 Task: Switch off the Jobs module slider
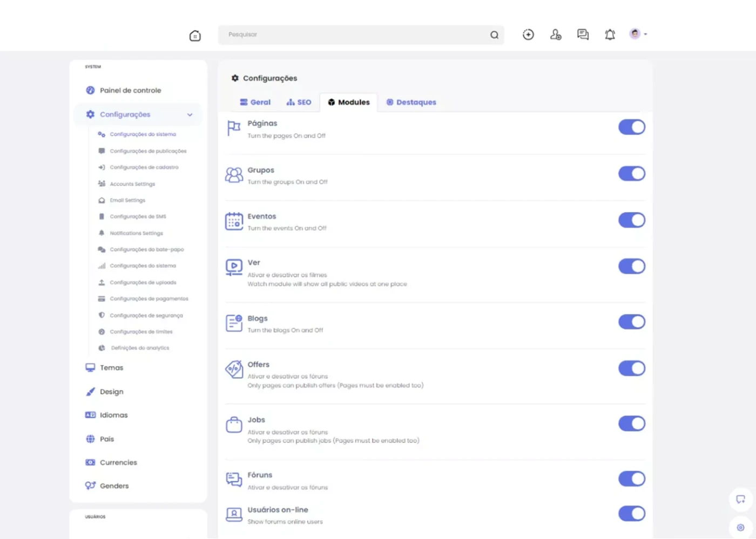tap(631, 424)
